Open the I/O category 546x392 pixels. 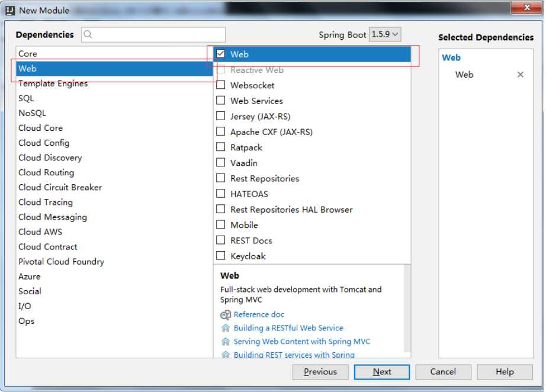click(x=114, y=306)
